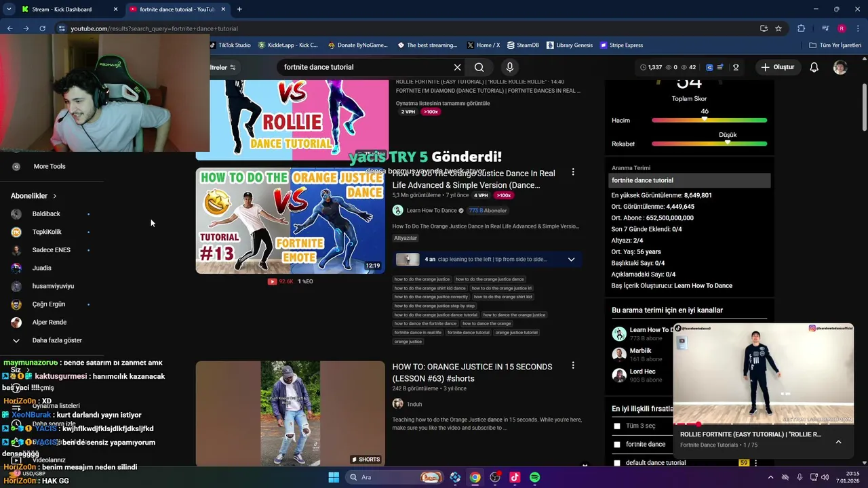The image size is (868, 488).
Task: Click into the YouTube search field
Action: click(x=365, y=67)
